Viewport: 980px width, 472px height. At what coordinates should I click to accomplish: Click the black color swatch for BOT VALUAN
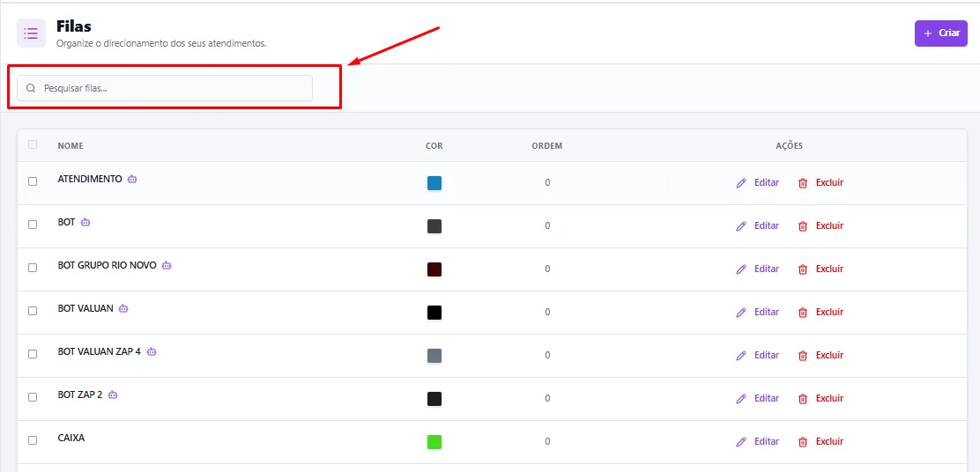point(434,312)
